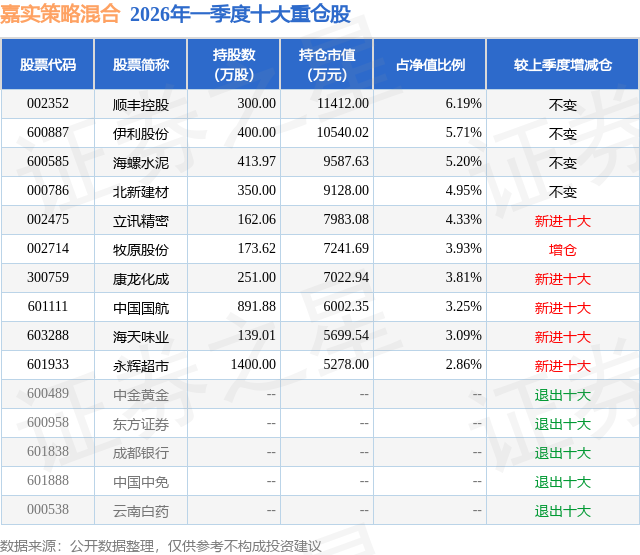Click the 数据来源 footer note

pos(161,546)
